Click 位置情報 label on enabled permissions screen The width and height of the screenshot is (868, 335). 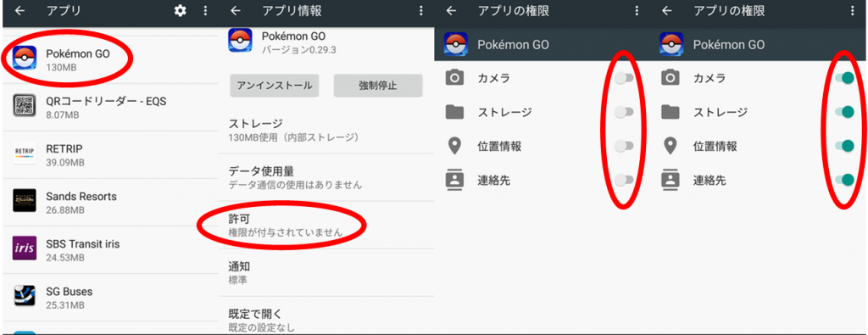[715, 146]
